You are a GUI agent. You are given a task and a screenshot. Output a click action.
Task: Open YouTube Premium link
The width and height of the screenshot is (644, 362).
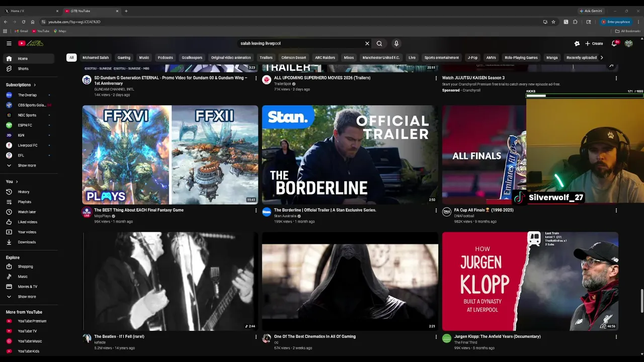[x=29, y=321]
